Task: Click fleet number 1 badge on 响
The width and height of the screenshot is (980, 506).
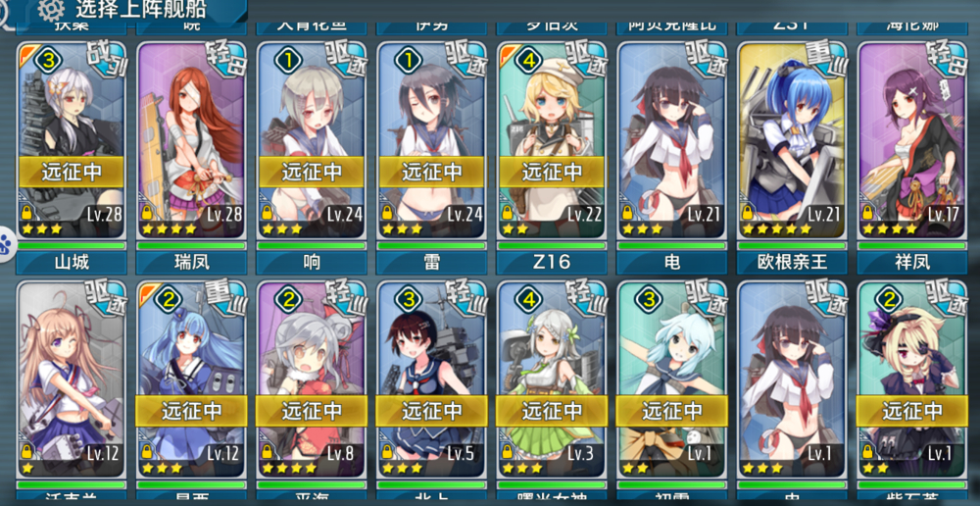Action: (x=287, y=60)
